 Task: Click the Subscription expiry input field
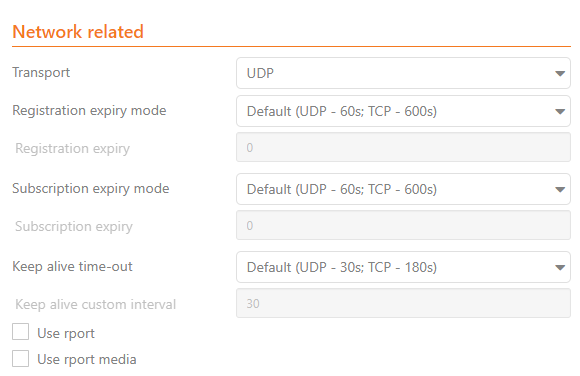coord(403,225)
